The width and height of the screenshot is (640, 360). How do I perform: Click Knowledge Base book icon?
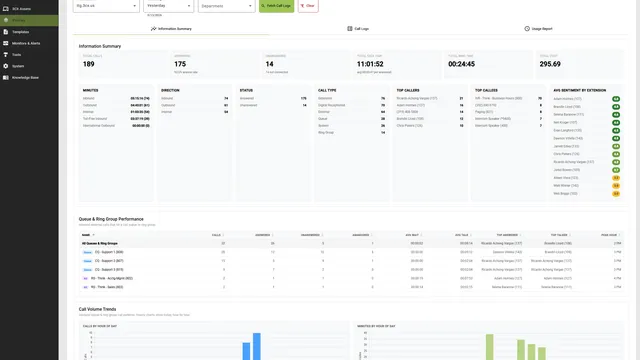pos(6,77)
